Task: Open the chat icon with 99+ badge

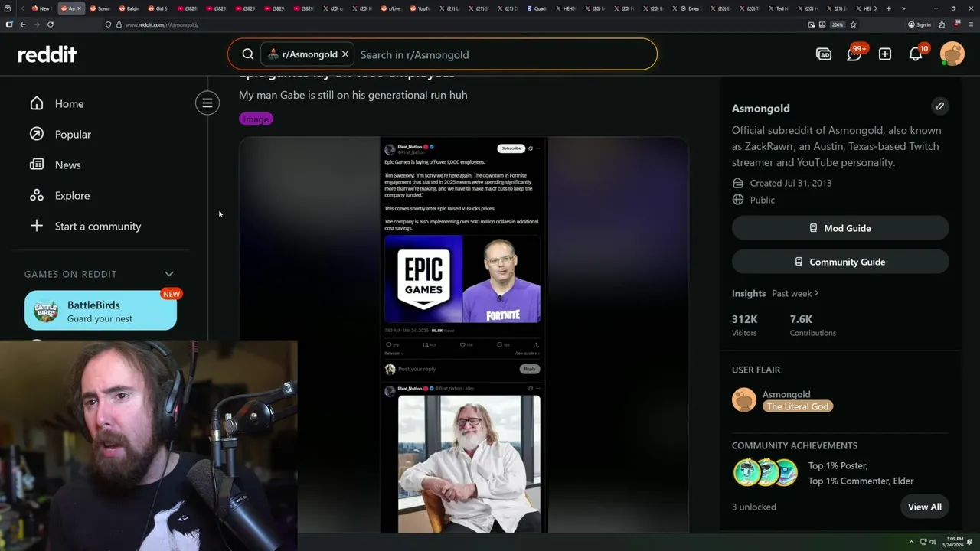Action: click(x=854, y=54)
